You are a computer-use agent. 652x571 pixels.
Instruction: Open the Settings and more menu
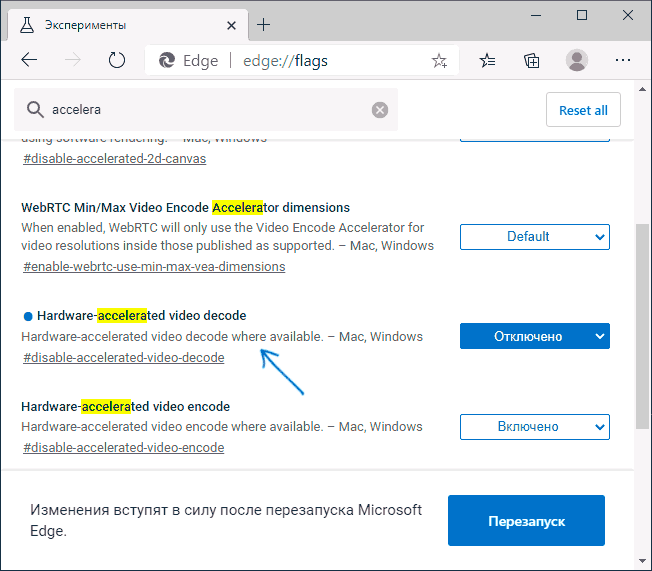(x=622, y=60)
